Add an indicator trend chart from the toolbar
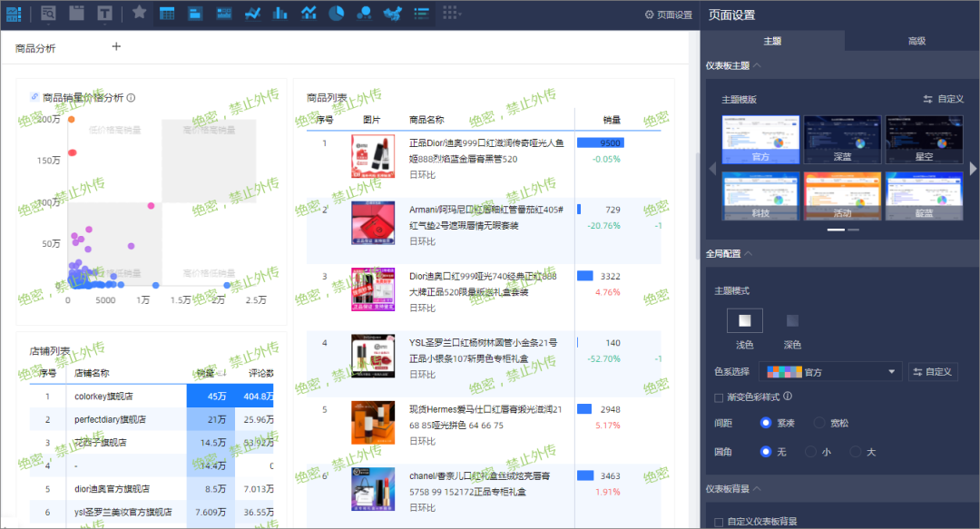Image resolution: width=980 pixels, height=529 pixels. click(x=224, y=13)
